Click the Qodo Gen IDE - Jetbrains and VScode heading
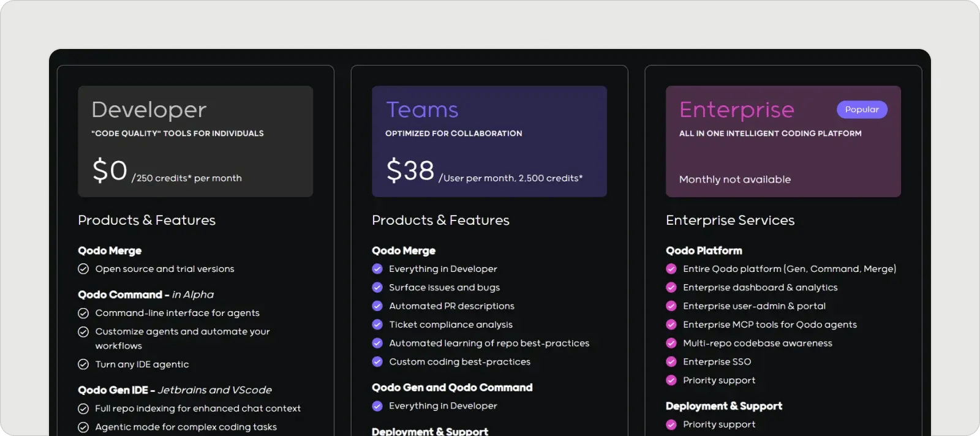Viewport: 980px width, 436px height. (x=175, y=390)
